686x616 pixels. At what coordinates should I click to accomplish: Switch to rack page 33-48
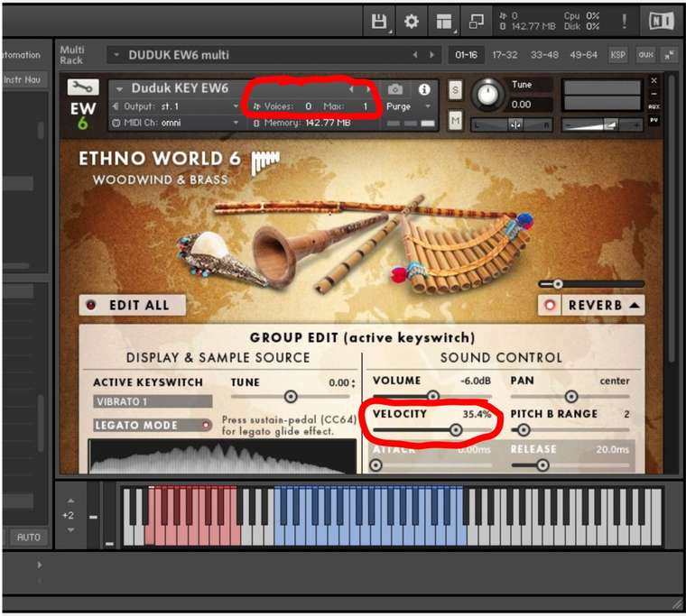(x=544, y=55)
